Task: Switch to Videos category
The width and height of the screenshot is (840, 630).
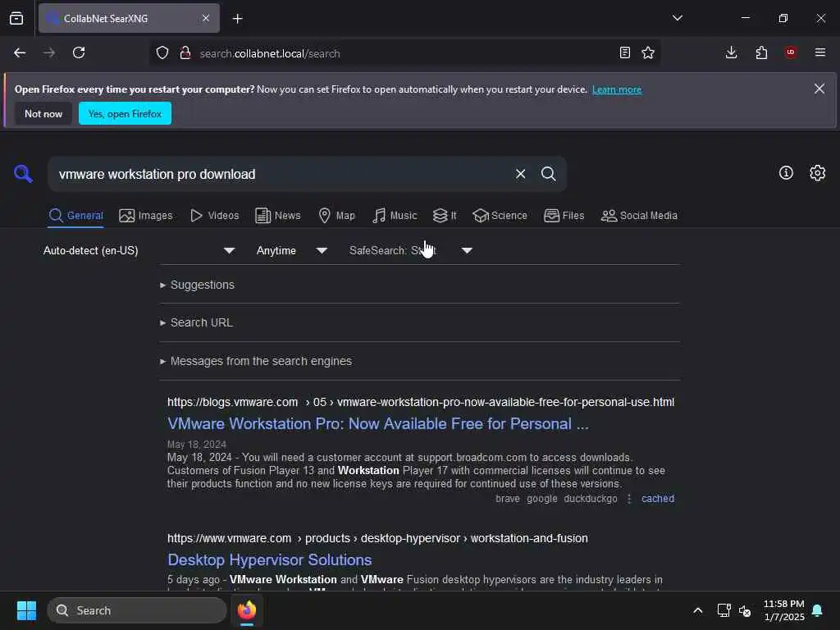Action: point(214,216)
